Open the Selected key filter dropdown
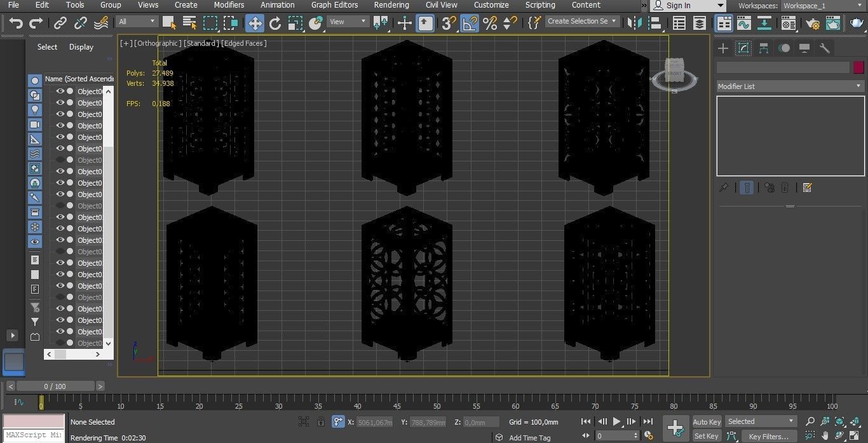Viewport: 868px width, 443px height. coord(761,421)
